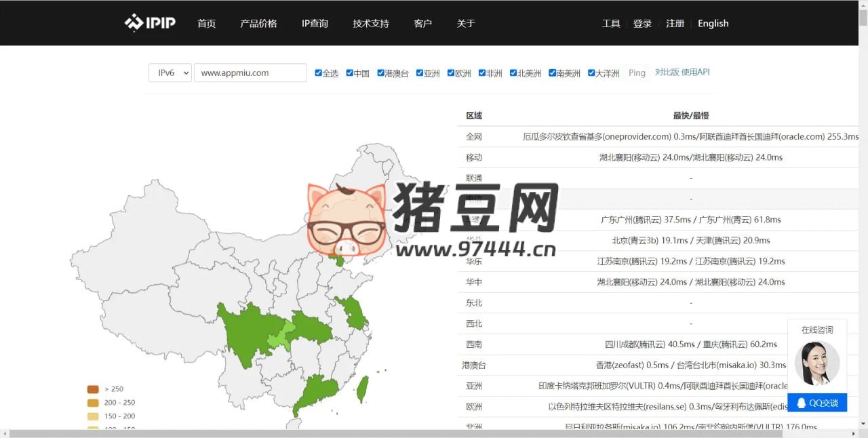
Task: Uncheck the 北美洲 checkbox
Action: pyautogui.click(x=512, y=72)
